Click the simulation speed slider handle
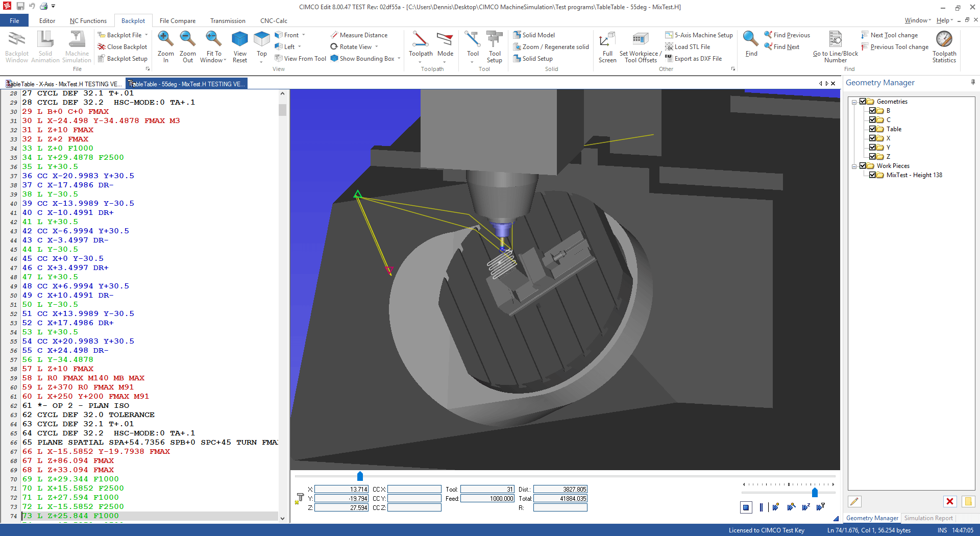Image resolution: width=980 pixels, height=536 pixels. (815, 492)
